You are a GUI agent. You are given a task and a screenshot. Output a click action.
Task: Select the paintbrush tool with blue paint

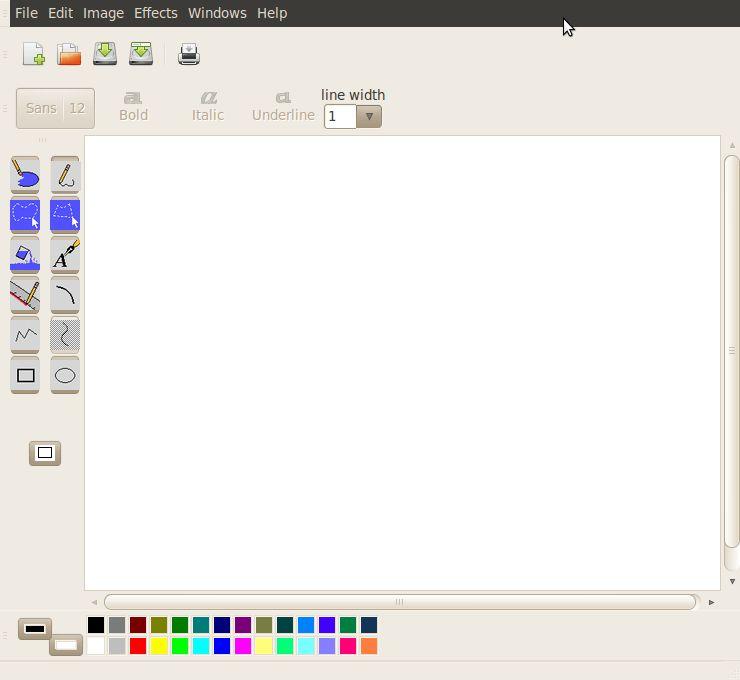[x=25, y=175]
